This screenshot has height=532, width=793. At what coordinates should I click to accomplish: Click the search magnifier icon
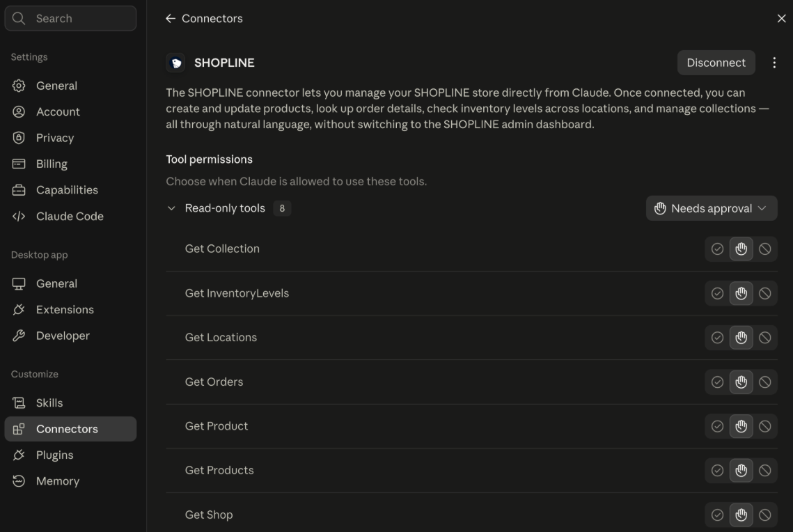(x=19, y=19)
